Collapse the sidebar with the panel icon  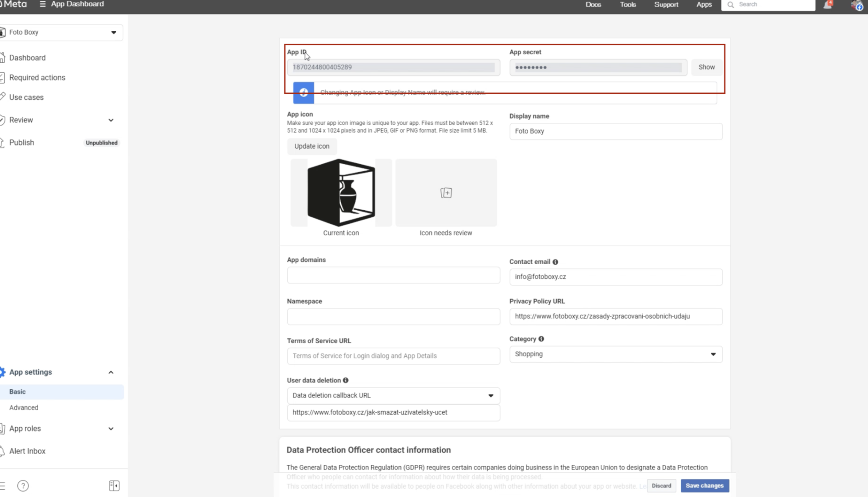pyautogui.click(x=114, y=485)
